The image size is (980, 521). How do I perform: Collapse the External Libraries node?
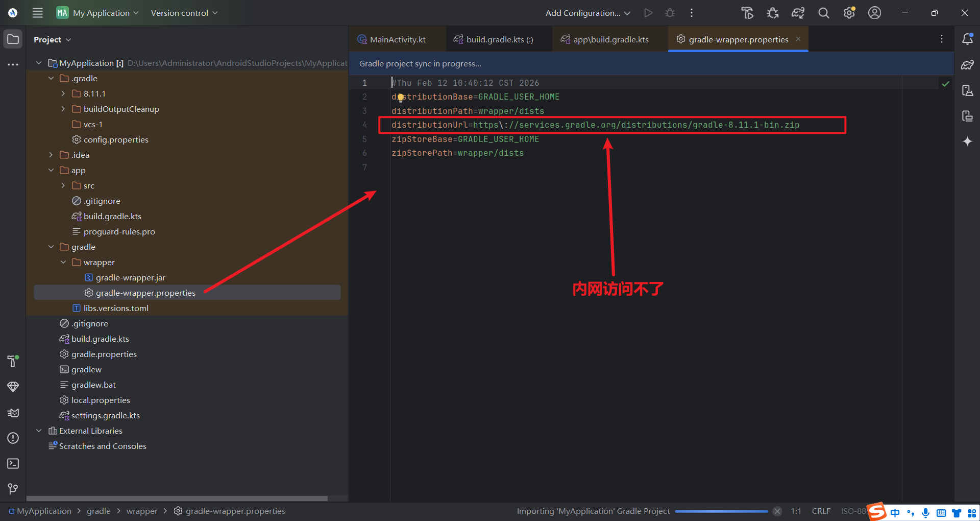39,431
